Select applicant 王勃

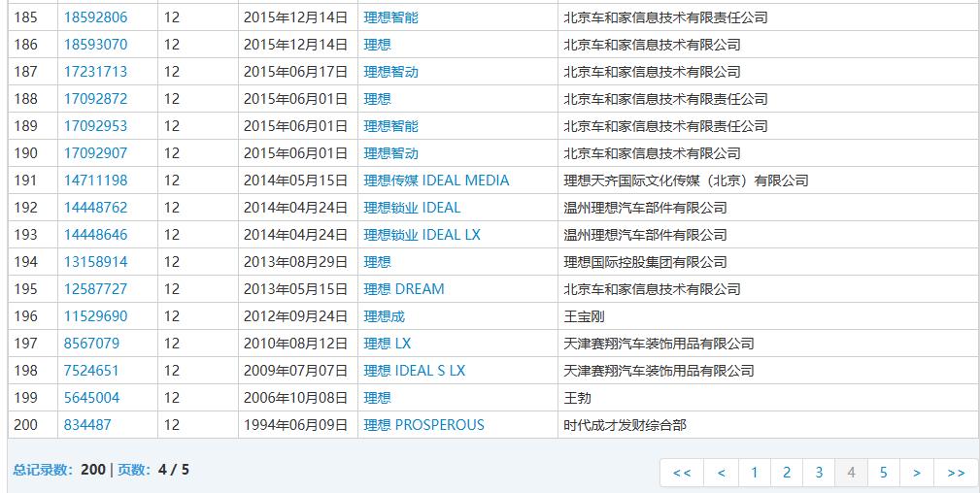pyautogui.click(x=577, y=398)
